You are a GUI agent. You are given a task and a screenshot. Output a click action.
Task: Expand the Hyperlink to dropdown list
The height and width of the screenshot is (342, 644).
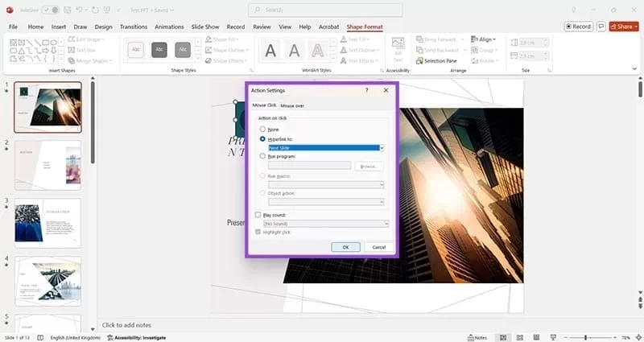[382, 148]
